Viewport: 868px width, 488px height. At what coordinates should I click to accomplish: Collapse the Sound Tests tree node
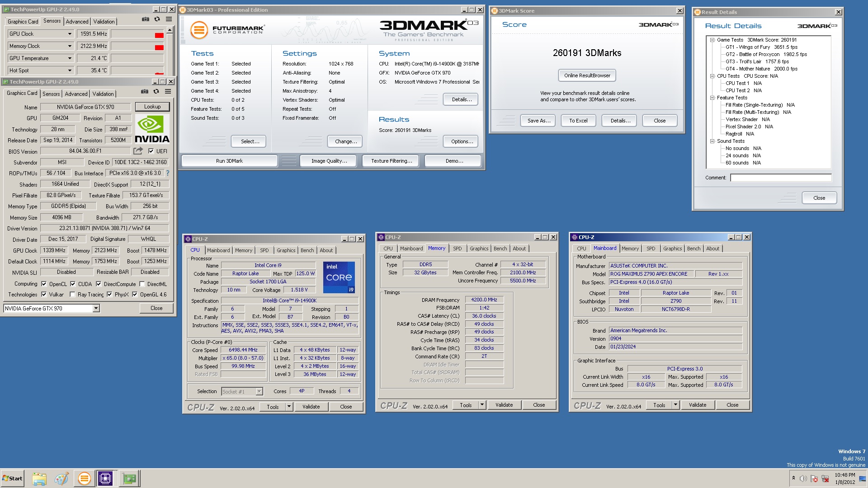712,141
